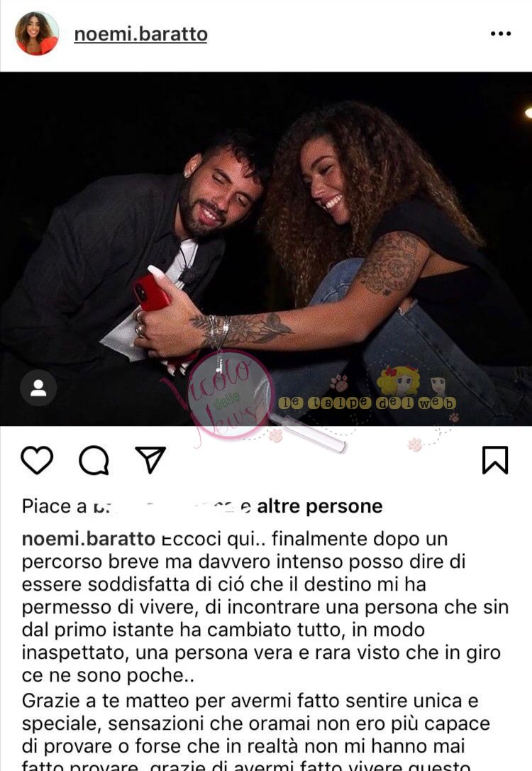
Task: Open the three-dot options menu
Action: click(501, 33)
